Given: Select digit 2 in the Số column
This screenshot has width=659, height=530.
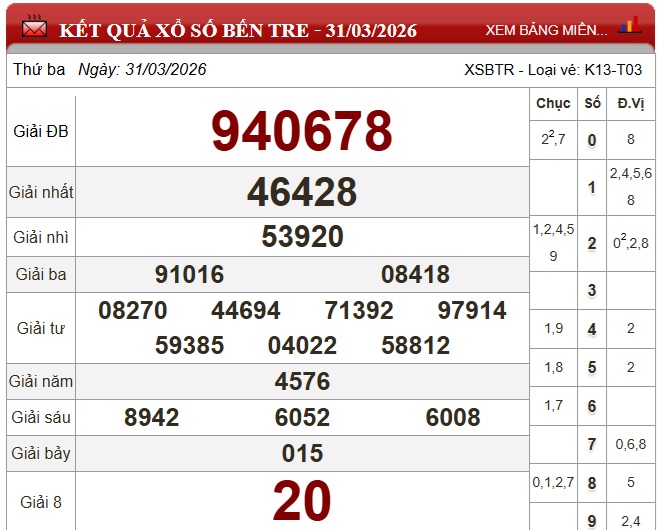Looking at the screenshot, I should [592, 243].
